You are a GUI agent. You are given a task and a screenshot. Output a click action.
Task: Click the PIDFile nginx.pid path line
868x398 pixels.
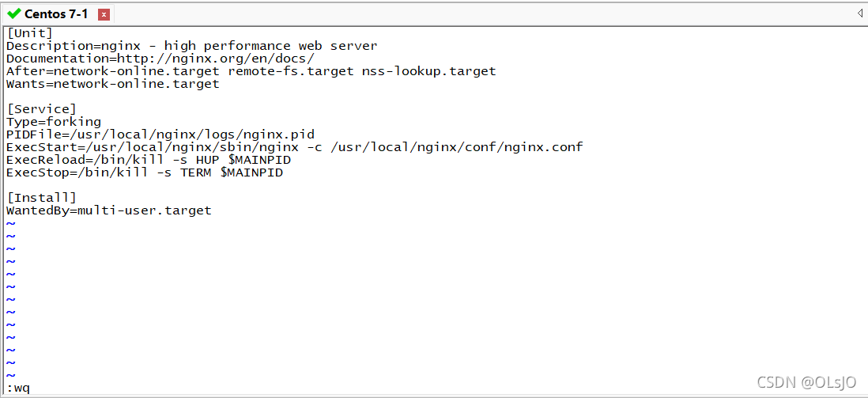point(160,135)
